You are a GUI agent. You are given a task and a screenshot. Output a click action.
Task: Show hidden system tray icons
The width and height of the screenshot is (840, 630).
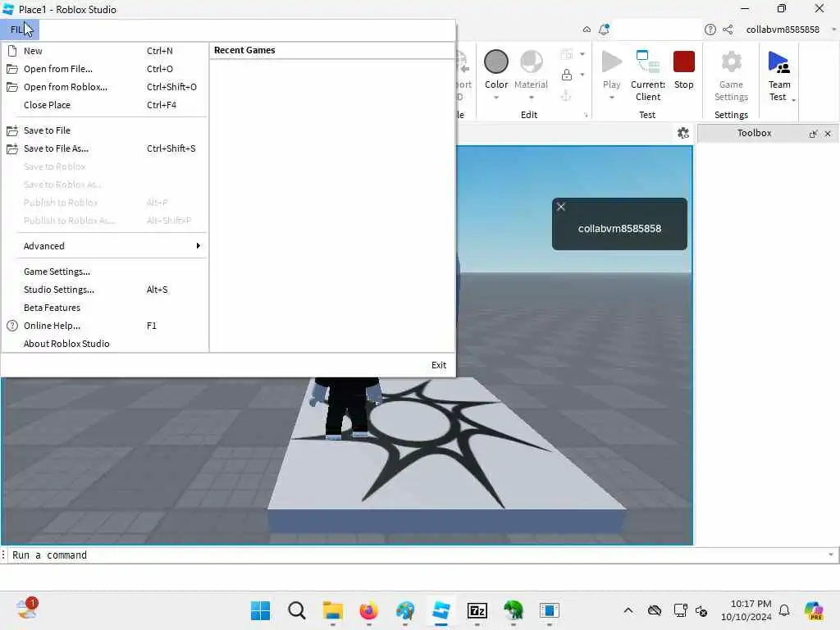628,610
